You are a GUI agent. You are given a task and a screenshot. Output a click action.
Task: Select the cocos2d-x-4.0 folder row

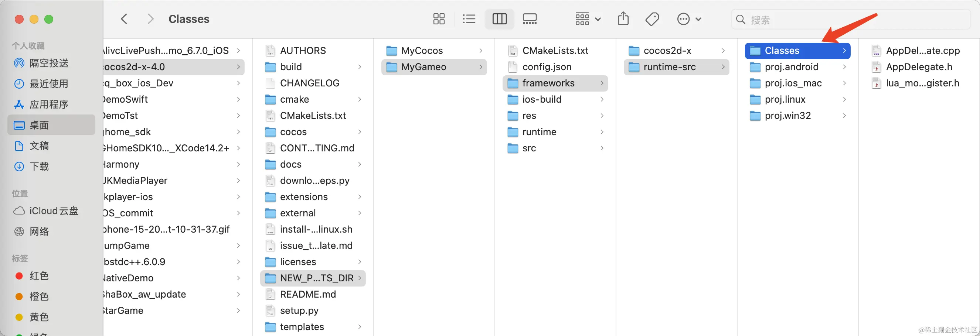[x=174, y=67]
